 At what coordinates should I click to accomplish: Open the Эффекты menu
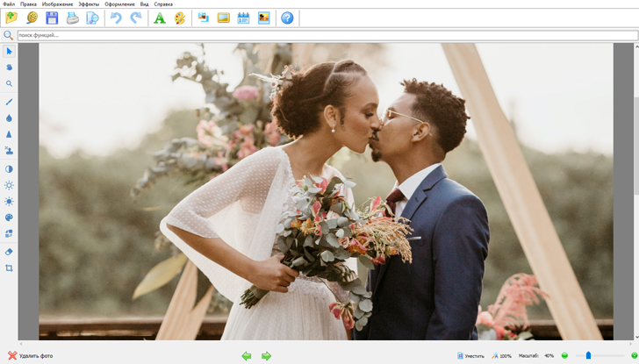click(89, 4)
